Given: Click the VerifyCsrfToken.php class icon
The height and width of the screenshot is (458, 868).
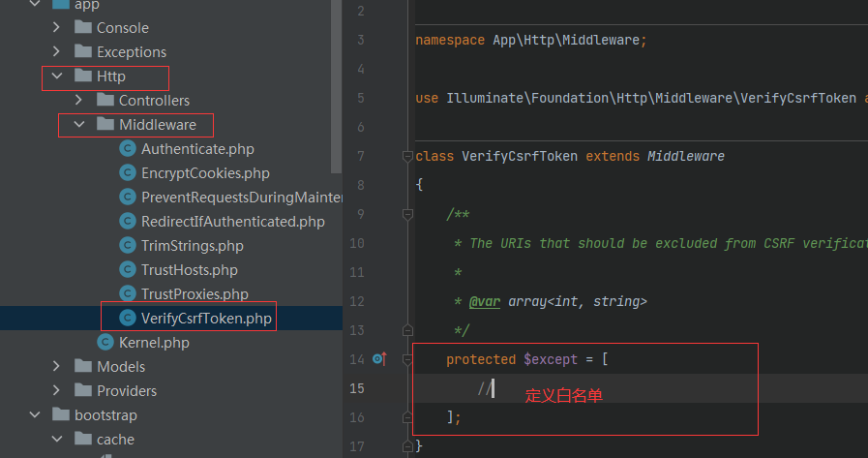Looking at the screenshot, I should [128, 318].
